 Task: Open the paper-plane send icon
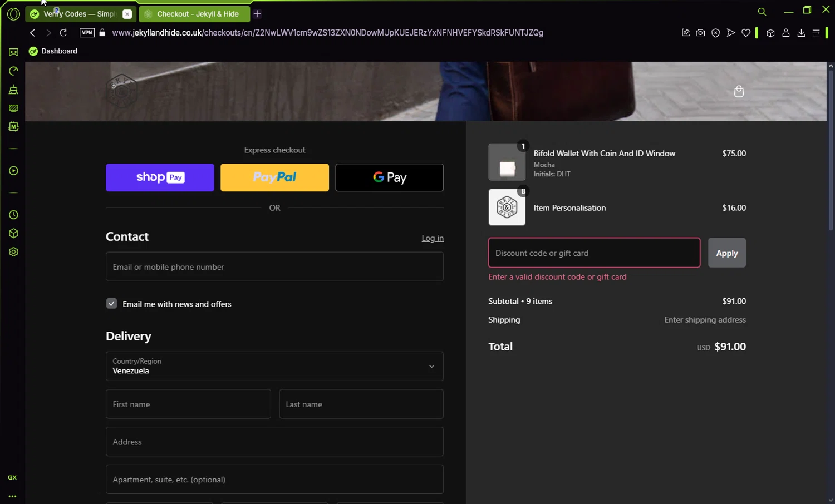point(731,33)
